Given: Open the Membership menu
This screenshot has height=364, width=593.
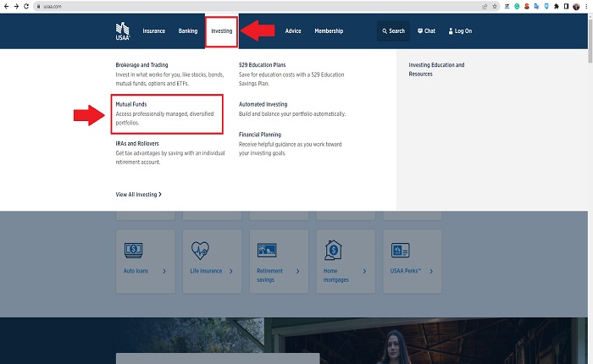Looking at the screenshot, I should (329, 31).
